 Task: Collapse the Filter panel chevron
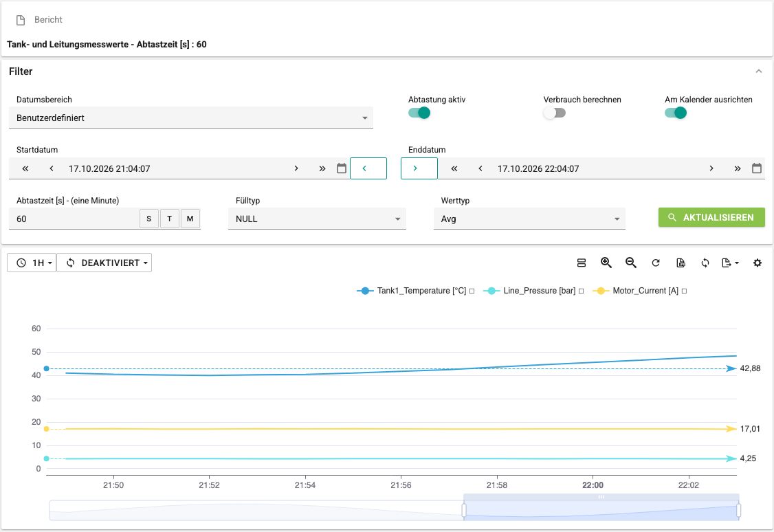[759, 71]
